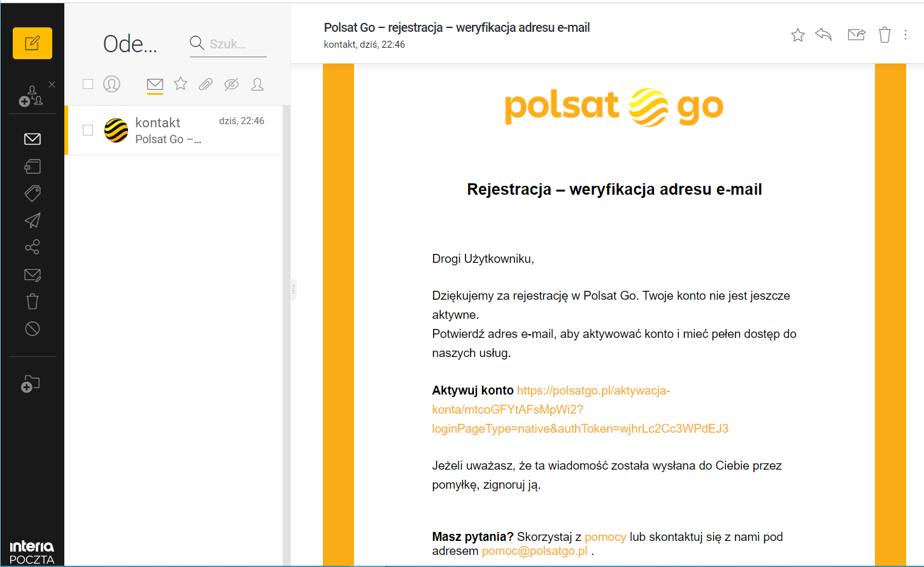
Task: Open the labels tag icon
Action: pos(32,193)
